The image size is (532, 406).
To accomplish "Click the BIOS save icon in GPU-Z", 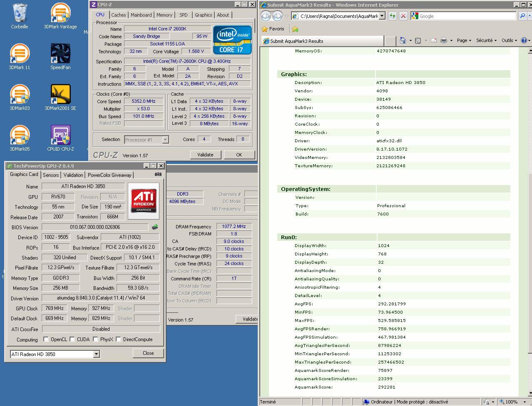I will point(155,227).
